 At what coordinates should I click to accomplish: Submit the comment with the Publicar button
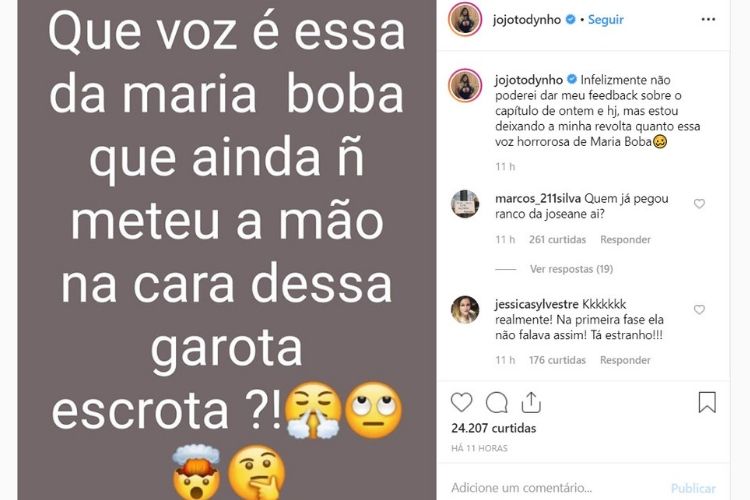click(x=693, y=489)
